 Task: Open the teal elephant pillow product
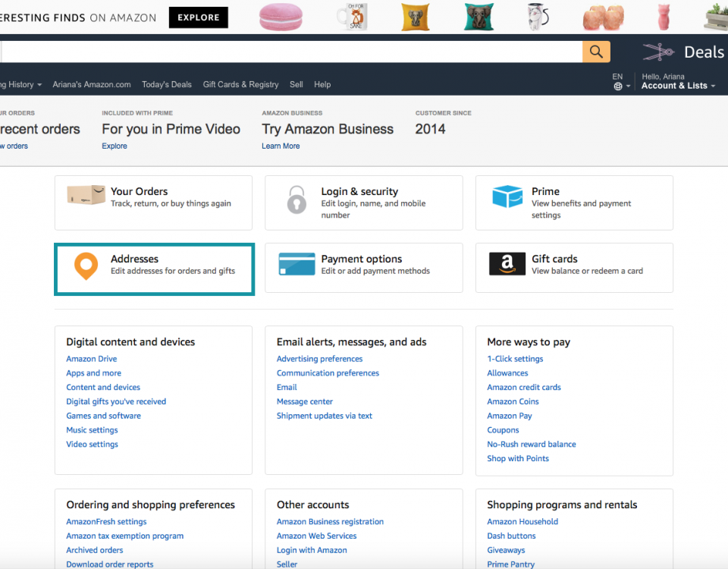coord(479,17)
